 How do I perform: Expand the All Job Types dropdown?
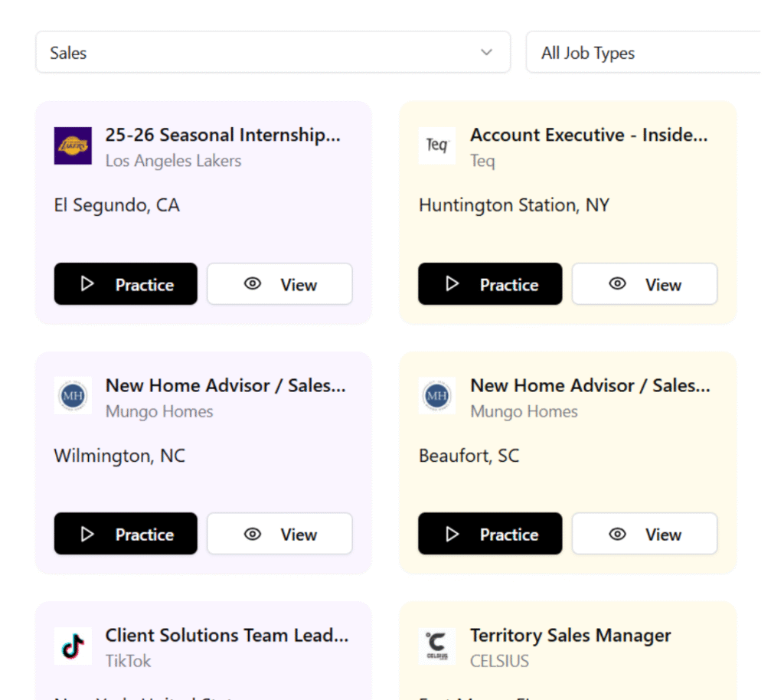pos(643,53)
